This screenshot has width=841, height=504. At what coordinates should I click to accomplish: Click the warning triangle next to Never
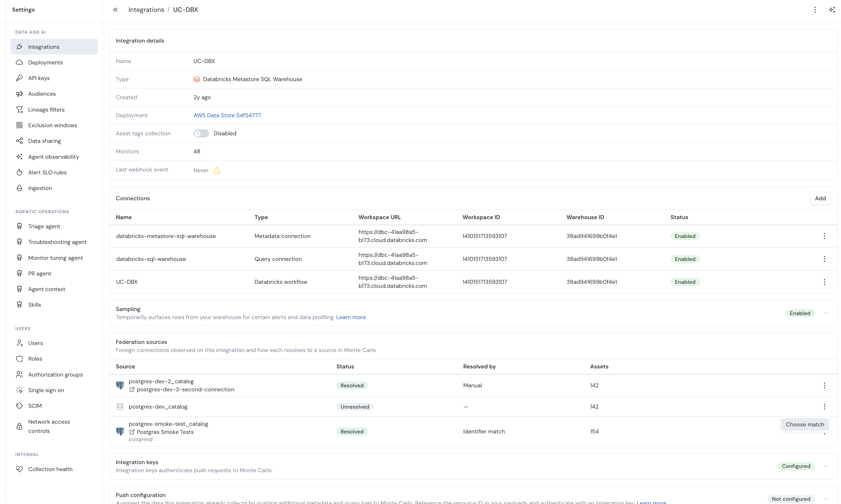[x=217, y=170]
